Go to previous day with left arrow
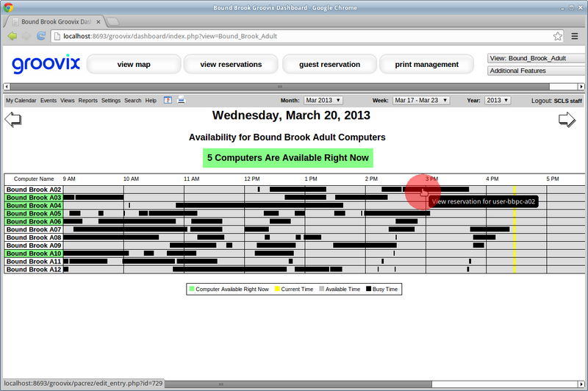This screenshot has height=391, width=588. (13, 120)
